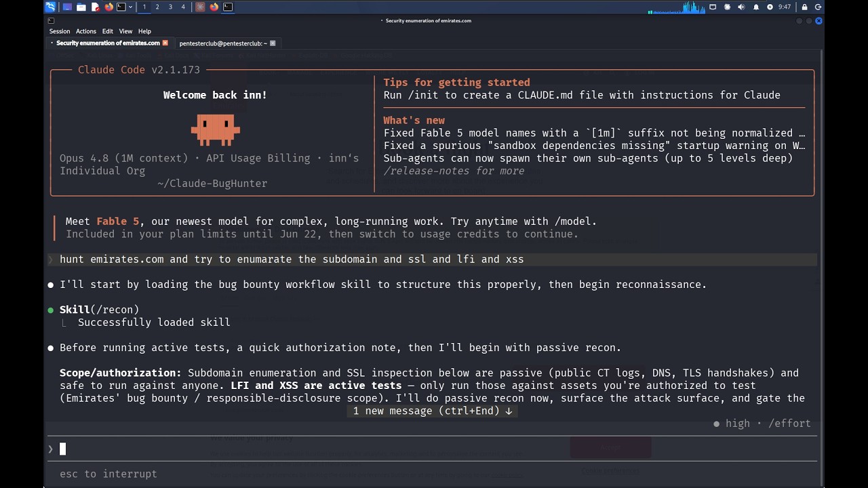
Task: Click the 'Sub-agents can now spawn' release note
Action: [588, 159]
